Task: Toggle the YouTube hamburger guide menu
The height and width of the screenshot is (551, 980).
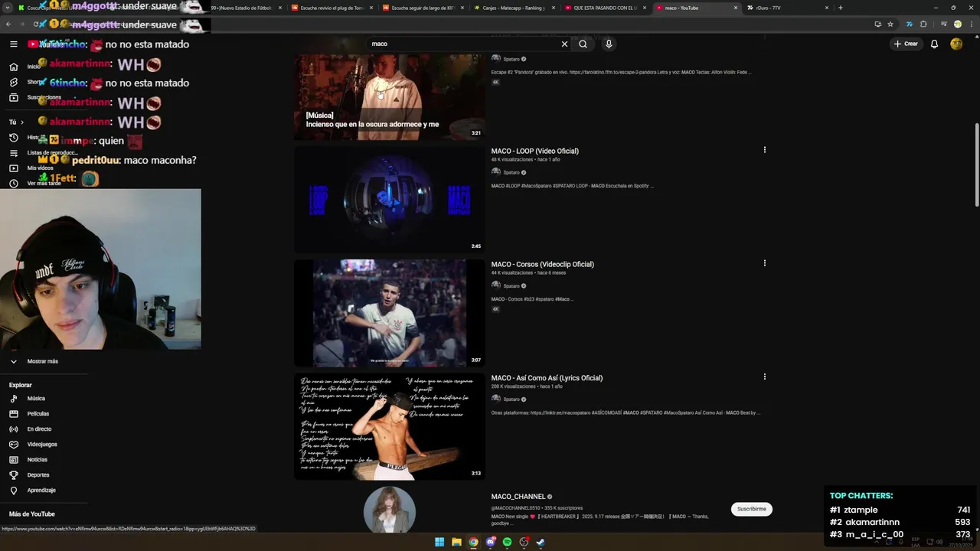Action: (13, 44)
